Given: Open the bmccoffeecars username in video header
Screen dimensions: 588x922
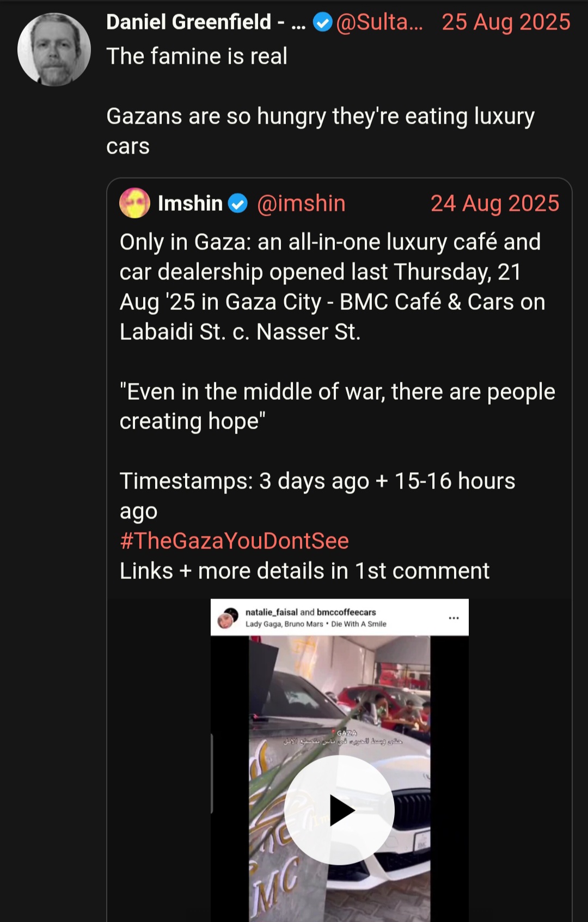Looking at the screenshot, I should tap(346, 612).
